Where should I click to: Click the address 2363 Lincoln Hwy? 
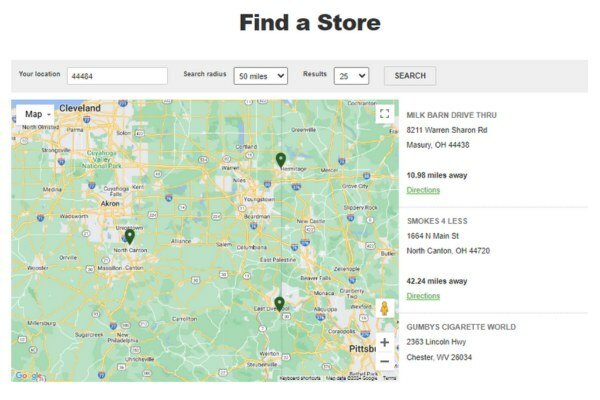click(x=436, y=342)
